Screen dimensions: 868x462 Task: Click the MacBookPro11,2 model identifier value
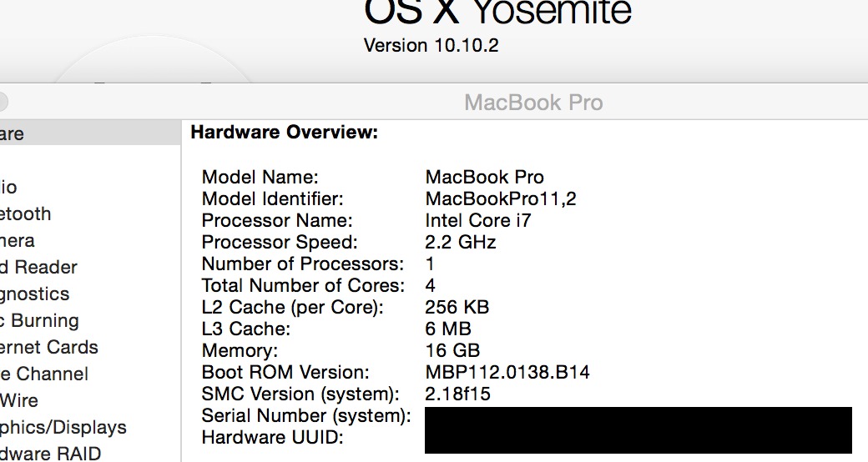point(501,198)
